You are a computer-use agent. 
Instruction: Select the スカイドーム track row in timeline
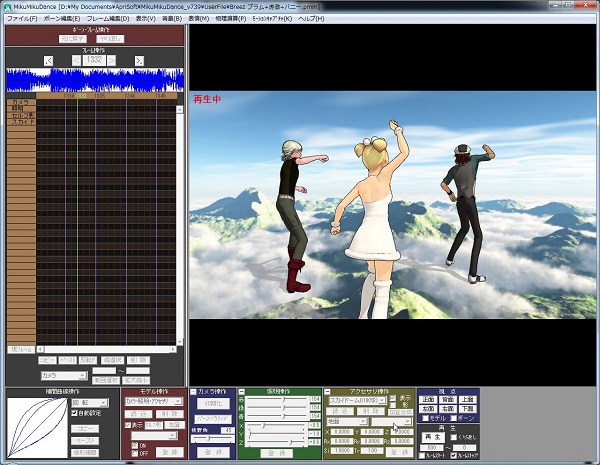click(21, 122)
